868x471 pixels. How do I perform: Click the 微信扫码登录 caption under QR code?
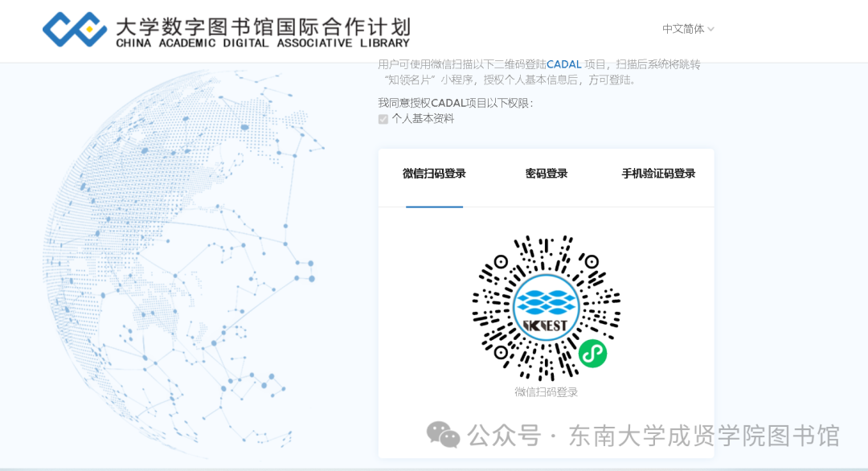coord(546,392)
